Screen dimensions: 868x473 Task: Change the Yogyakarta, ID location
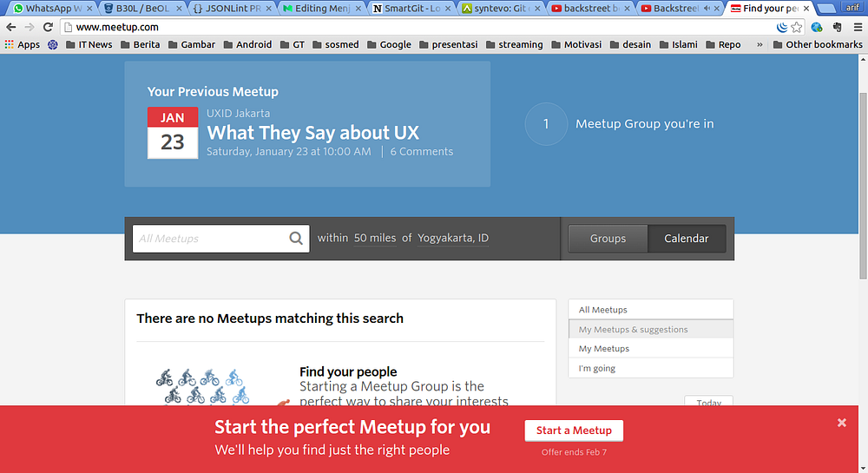point(453,239)
